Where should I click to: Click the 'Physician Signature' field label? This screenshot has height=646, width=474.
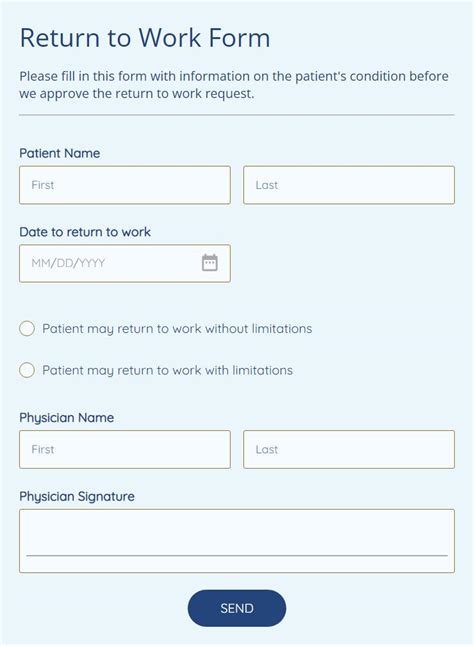77,496
